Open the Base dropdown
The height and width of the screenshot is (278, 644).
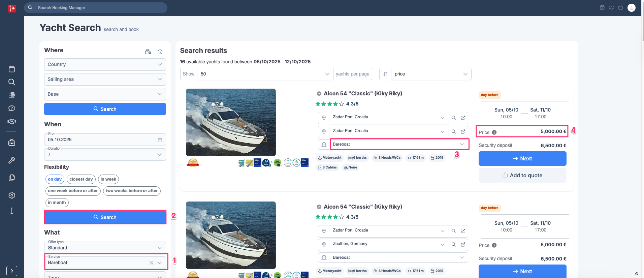coord(105,94)
